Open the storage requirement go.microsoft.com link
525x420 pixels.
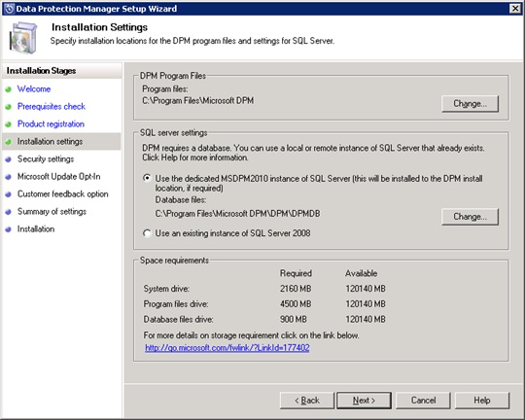(x=227, y=348)
